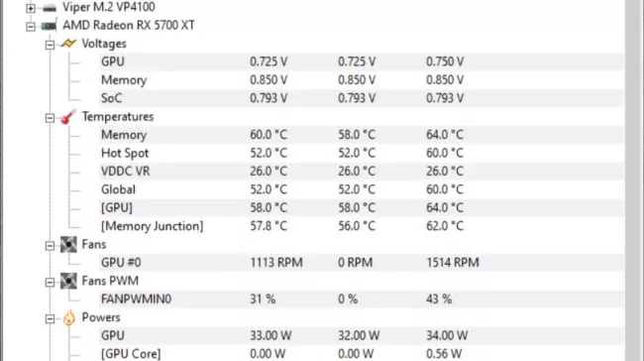
Task: Collapse the Voltages group
Action: coord(50,45)
